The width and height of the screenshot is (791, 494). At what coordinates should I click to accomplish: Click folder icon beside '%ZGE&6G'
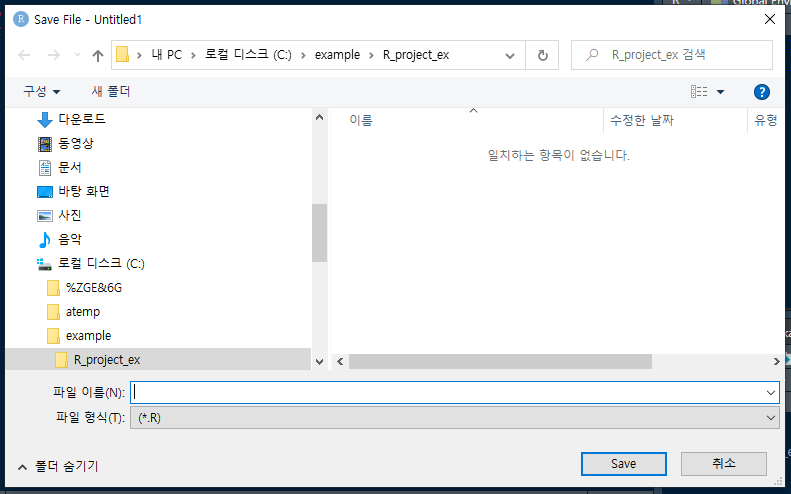(53, 288)
